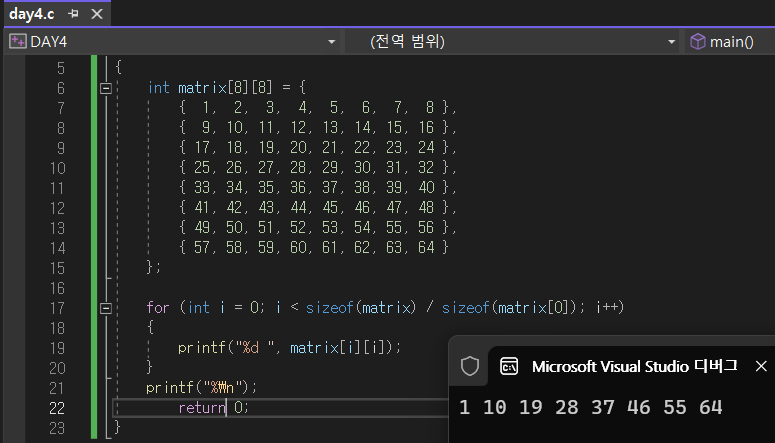Close the debug console tab
The image size is (775, 443).
coord(761,366)
